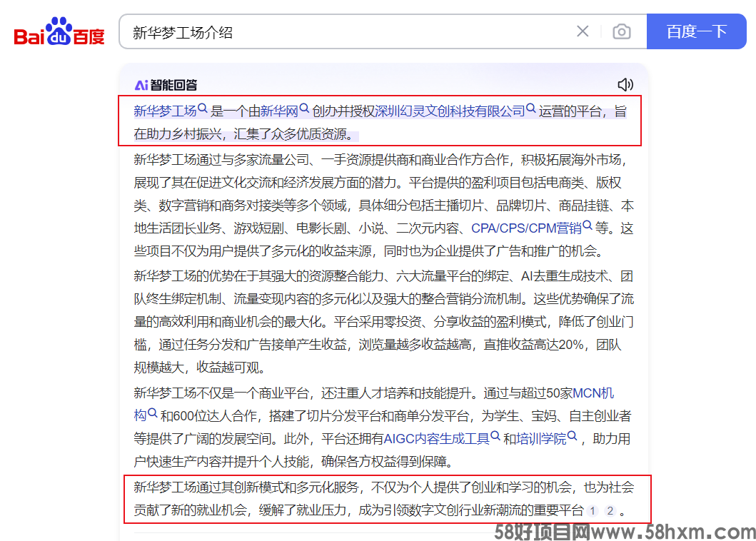Image resolution: width=756 pixels, height=541 pixels.
Task: Click search icon beside 新华网 link
Action: (304, 108)
